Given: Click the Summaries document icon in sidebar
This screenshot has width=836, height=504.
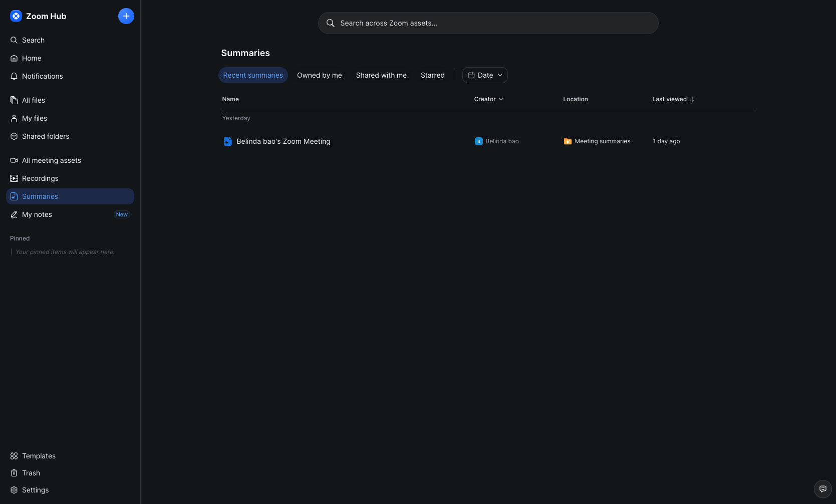Looking at the screenshot, I should 14,196.
